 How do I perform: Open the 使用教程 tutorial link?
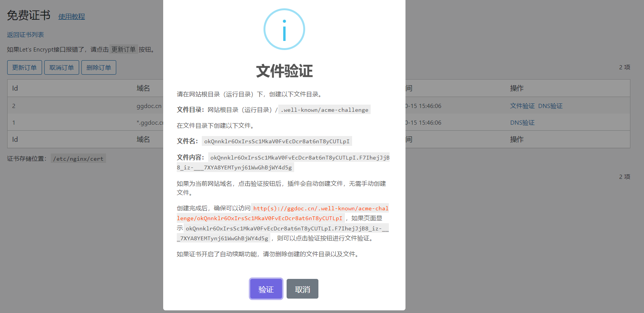[72, 17]
